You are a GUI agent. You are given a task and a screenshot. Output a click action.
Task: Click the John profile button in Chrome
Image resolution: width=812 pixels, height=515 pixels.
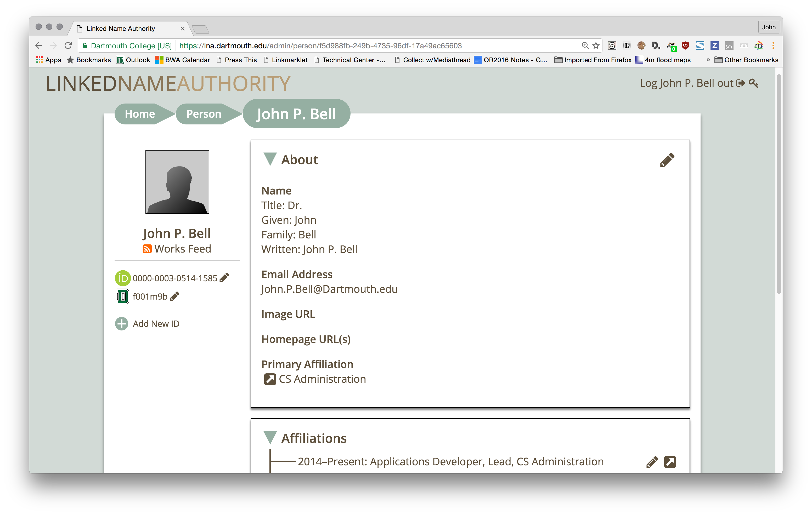(x=769, y=27)
